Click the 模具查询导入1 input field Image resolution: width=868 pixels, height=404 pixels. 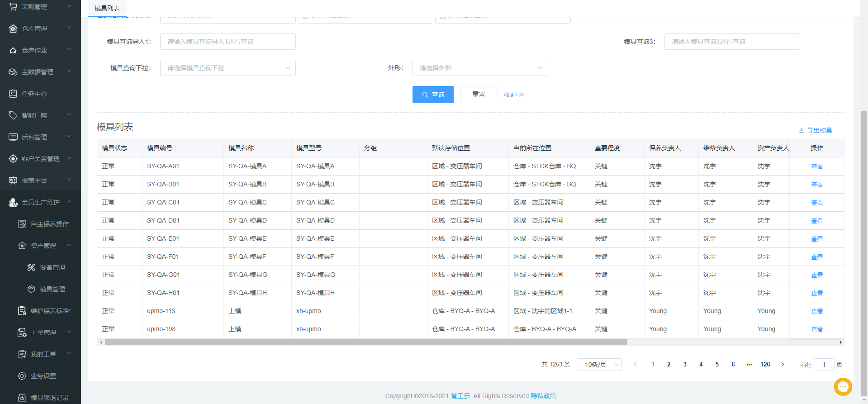[x=228, y=42]
